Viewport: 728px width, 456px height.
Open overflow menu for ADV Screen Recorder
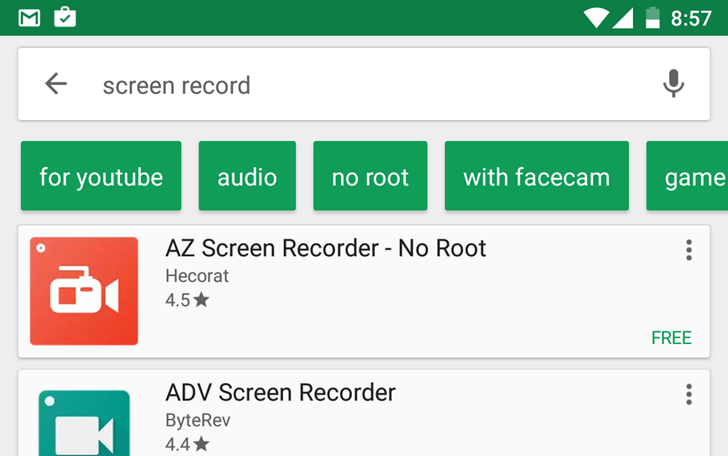pyautogui.click(x=689, y=394)
